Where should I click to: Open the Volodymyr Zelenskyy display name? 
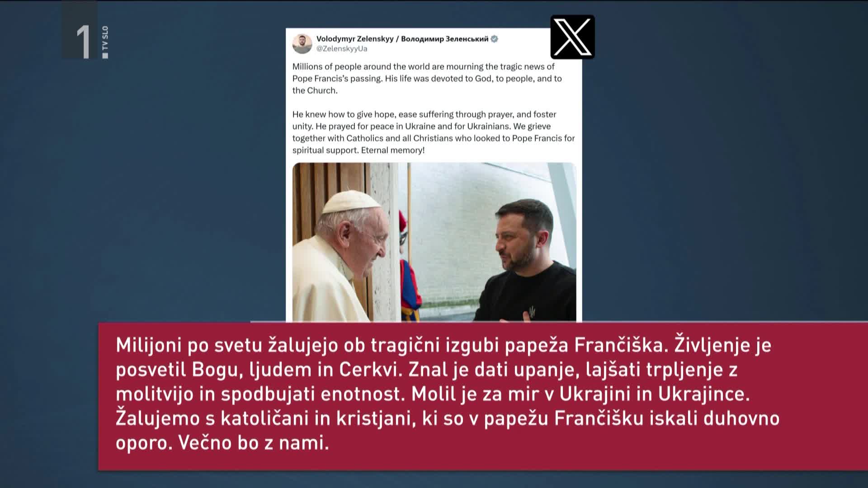pos(355,39)
